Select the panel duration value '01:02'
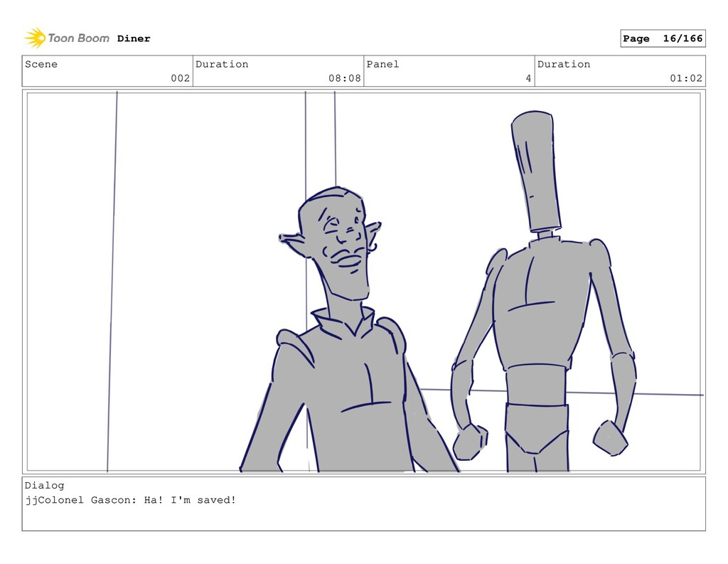This screenshot has height=564, width=728. [x=686, y=78]
